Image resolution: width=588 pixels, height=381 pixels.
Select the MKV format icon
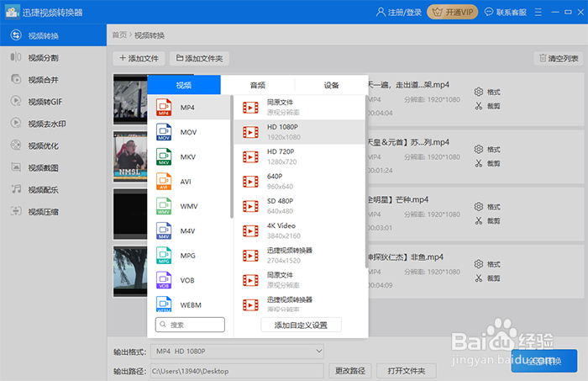coord(164,157)
